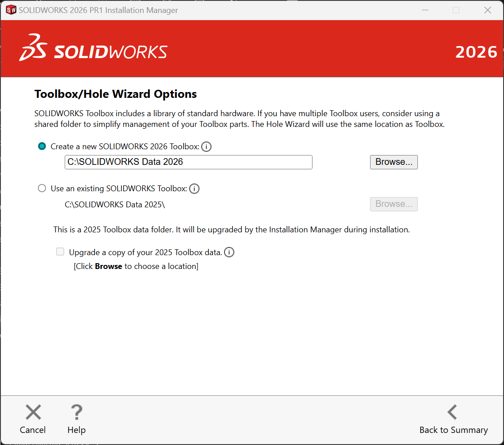Go Back to Summary using arrow icon

point(452,412)
